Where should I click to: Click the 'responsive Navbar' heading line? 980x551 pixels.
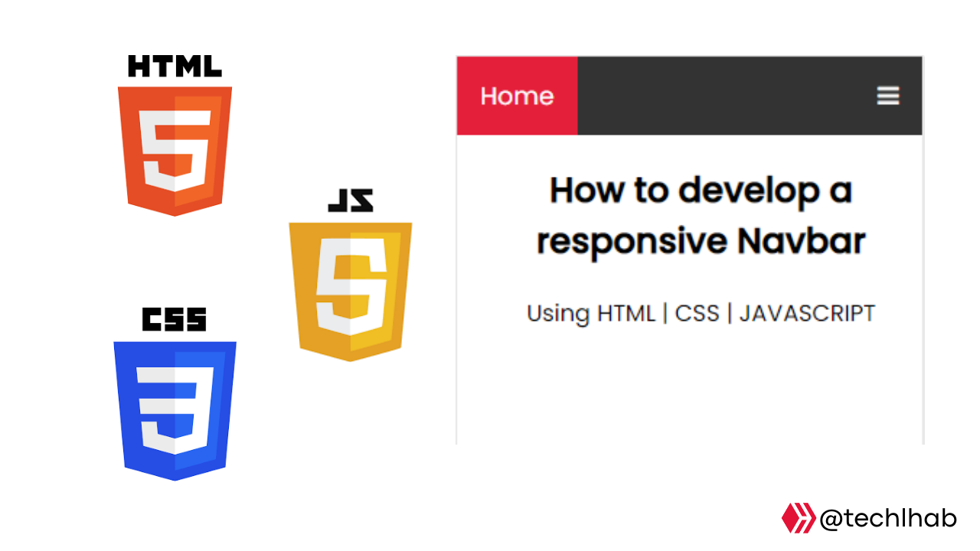(701, 241)
